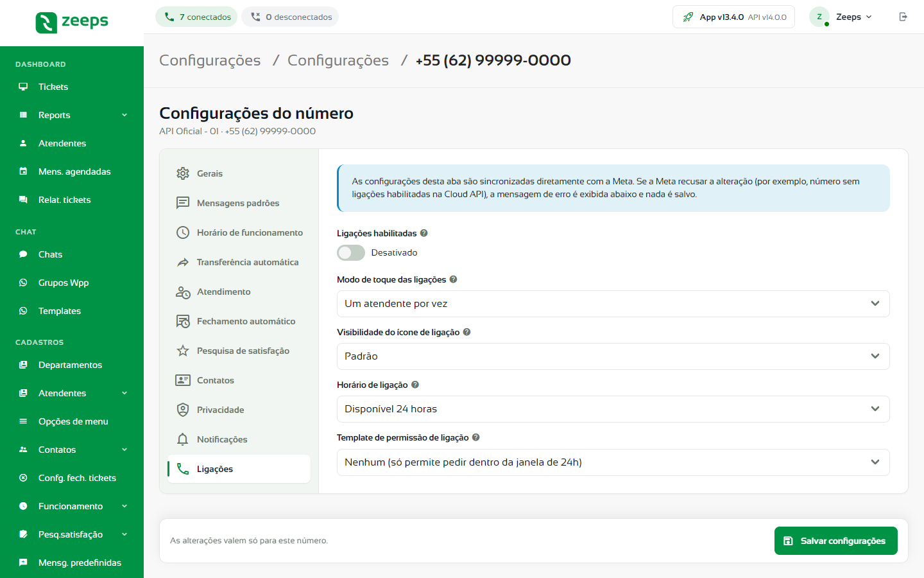This screenshot has width=924, height=578.
Task: Go to the Transferência automática tab
Action: pos(239,262)
